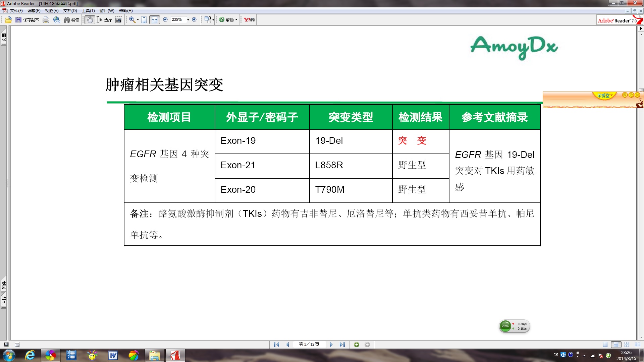Open the Attachments (附件) side panel tab
The width and height of the screenshot is (644, 362).
pyautogui.click(x=4, y=285)
